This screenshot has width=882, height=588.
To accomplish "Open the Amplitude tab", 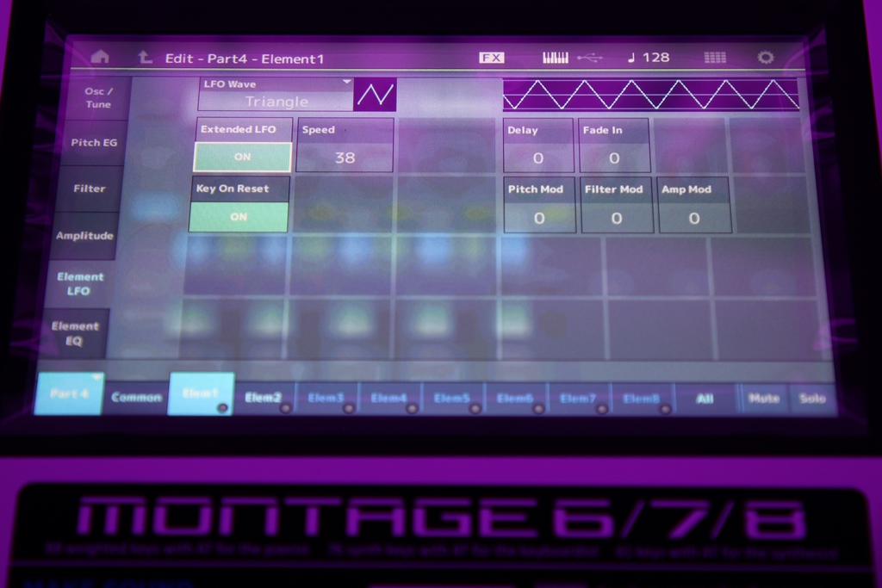I will [x=84, y=236].
